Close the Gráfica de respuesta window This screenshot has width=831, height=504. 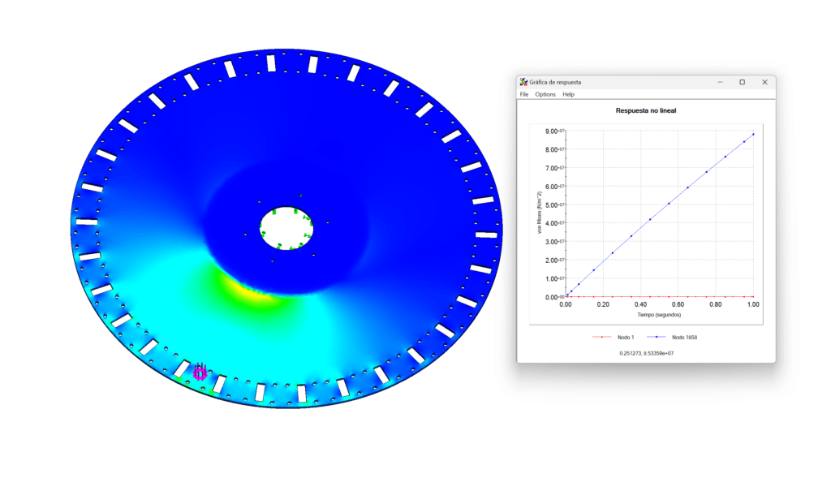point(764,82)
